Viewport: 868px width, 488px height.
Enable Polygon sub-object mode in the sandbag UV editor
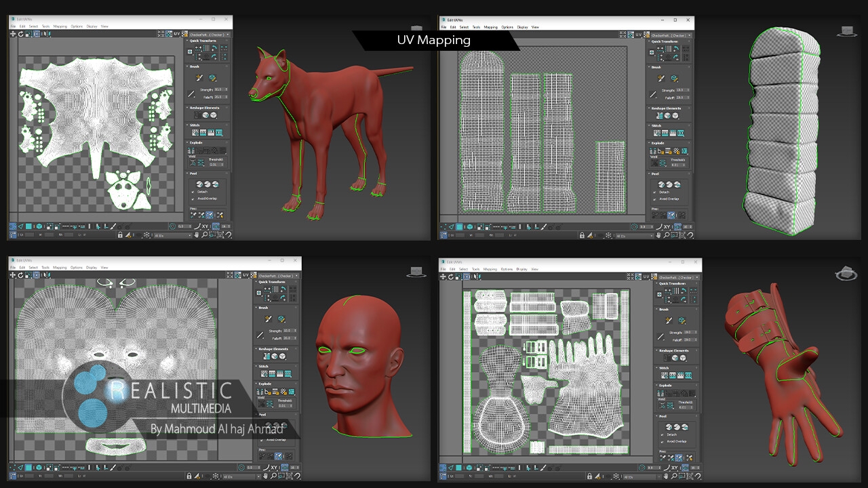point(459,227)
